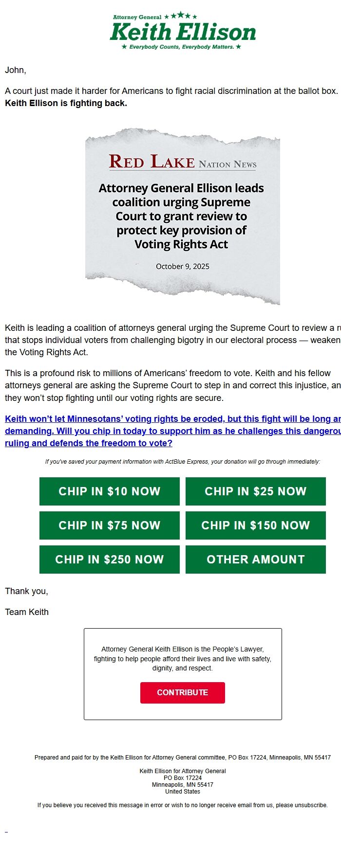Image resolution: width=341 pixels, height=868 pixels.
Task: Click the 'Prepared and paid for' disclaimer
Action: (x=183, y=758)
